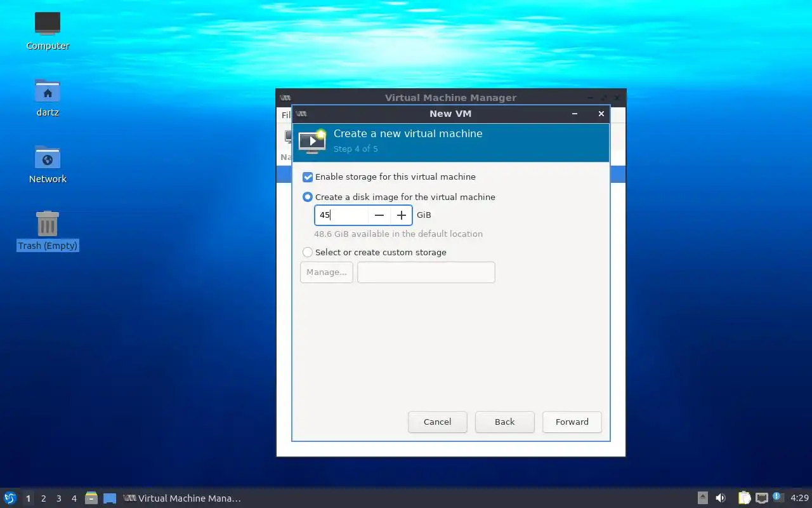Open the update notifier tray icon
Screen dimensions: 812x508
pyautogui.click(x=778, y=498)
